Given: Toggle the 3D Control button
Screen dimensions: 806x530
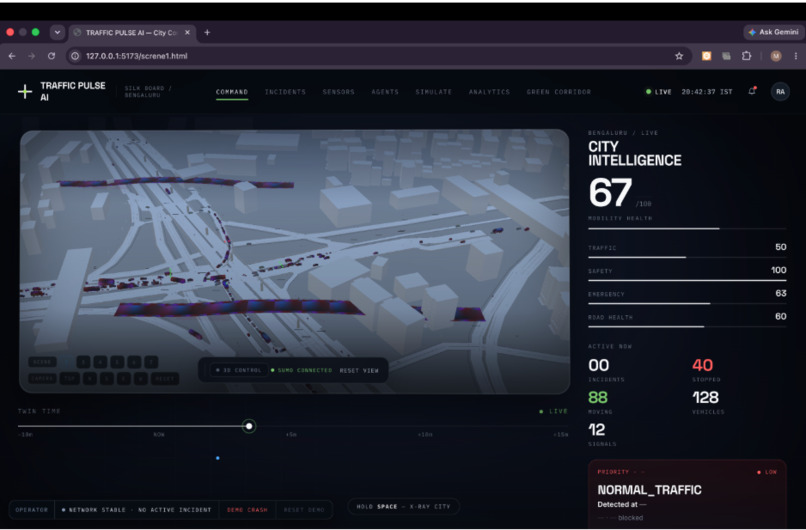Looking at the screenshot, I should pyautogui.click(x=239, y=370).
